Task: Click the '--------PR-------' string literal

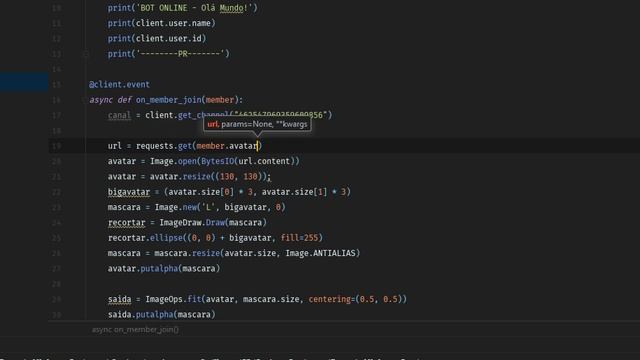Action: pyautogui.click(x=180, y=54)
